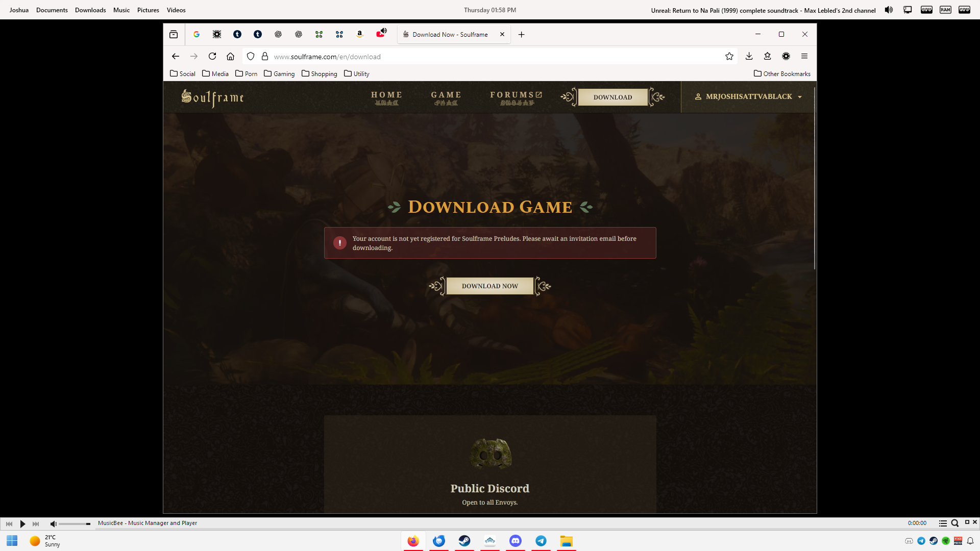Select the black starburst pinned tab

(217, 35)
